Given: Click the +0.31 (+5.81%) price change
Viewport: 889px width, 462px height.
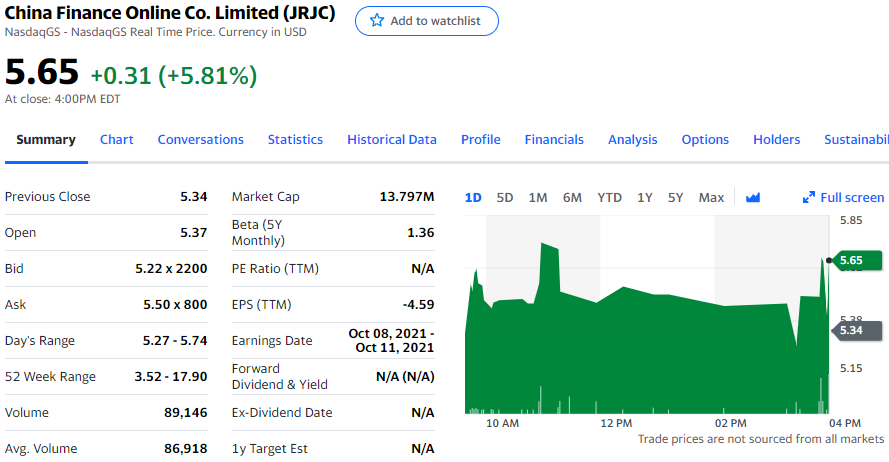Looking at the screenshot, I should point(173,75).
